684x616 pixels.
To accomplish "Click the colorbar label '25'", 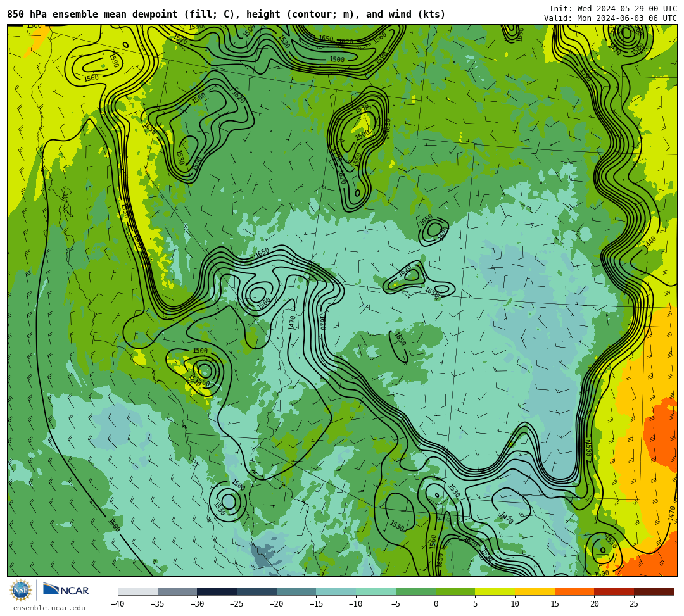I will 634,604.
